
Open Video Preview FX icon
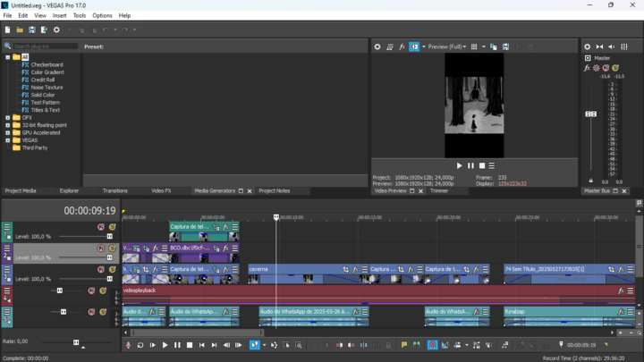(x=402, y=46)
